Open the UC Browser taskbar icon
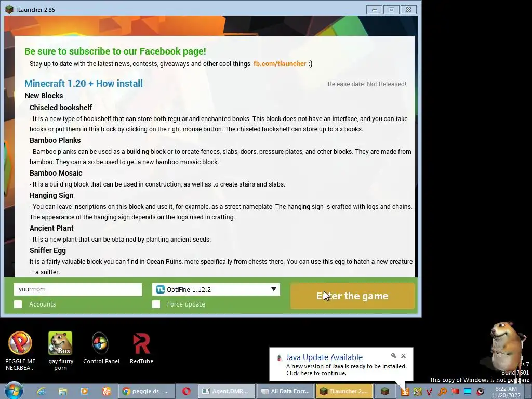This screenshot has height=399, width=532. [106, 391]
